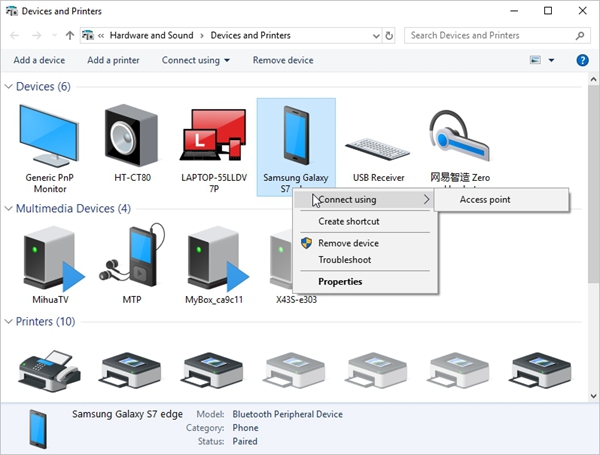Screen dimensions: 600x455
Task: Click Add a printer in toolbar
Action: click(x=113, y=60)
